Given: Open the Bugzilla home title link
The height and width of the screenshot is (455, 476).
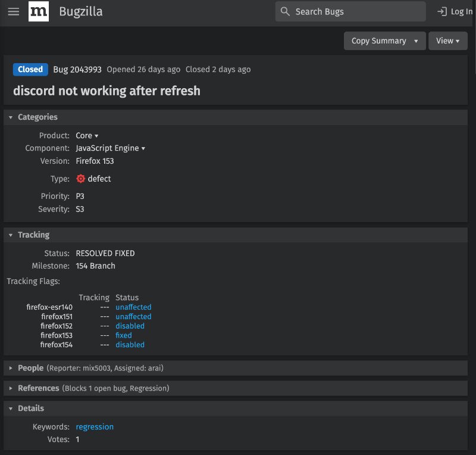Looking at the screenshot, I should [81, 11].
